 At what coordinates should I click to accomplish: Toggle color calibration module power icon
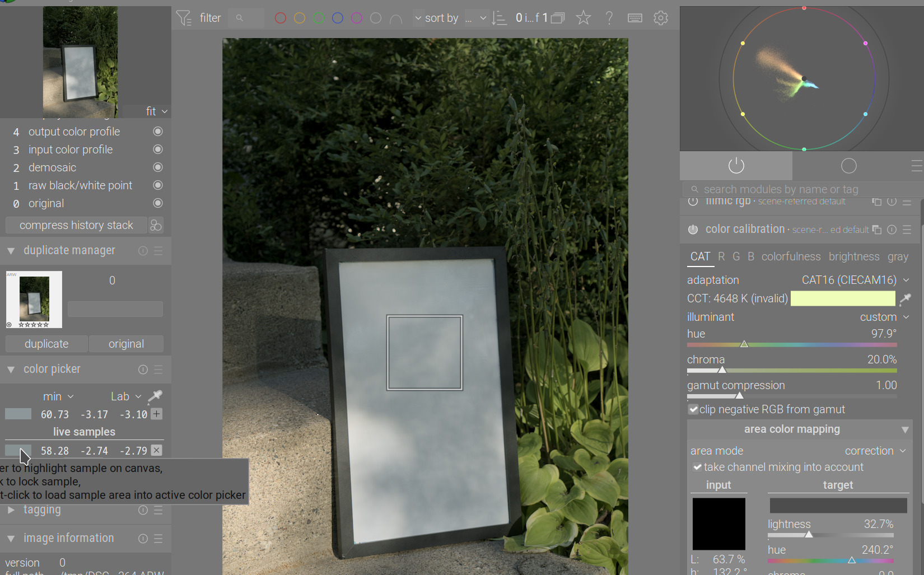click(693, 230)
